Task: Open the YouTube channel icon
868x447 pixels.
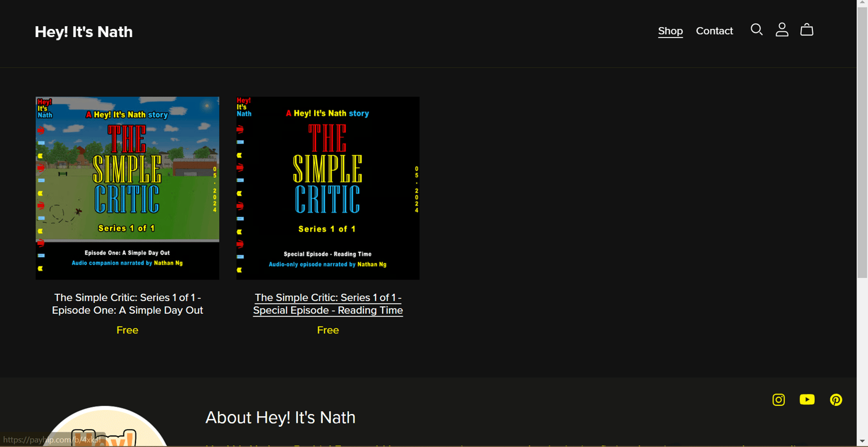Action: click(x=807, y=400)
